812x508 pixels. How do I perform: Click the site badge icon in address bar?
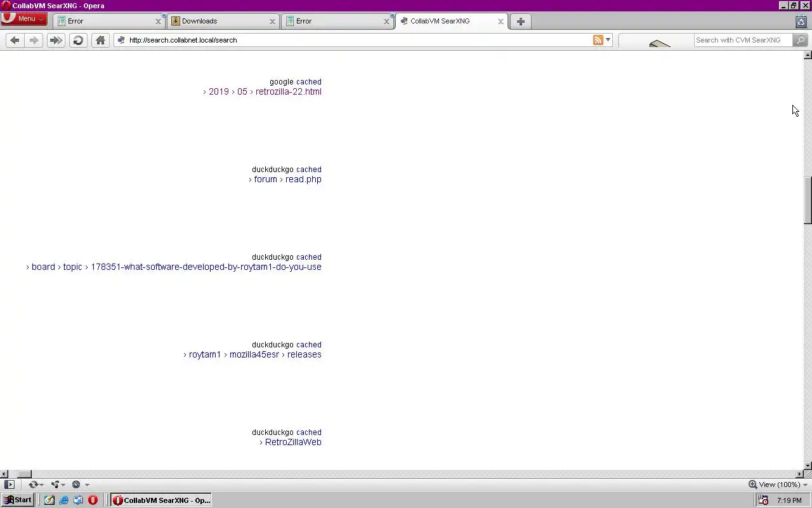coord(121,40)
